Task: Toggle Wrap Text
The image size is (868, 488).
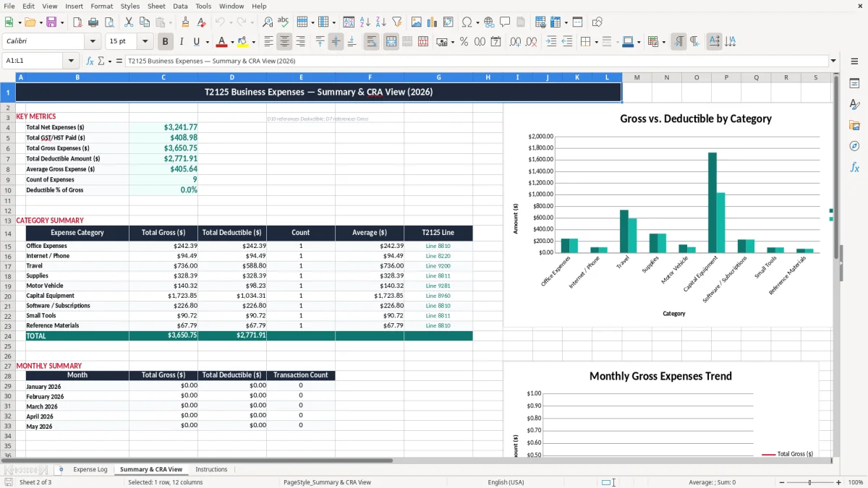Action: (372, 42)
